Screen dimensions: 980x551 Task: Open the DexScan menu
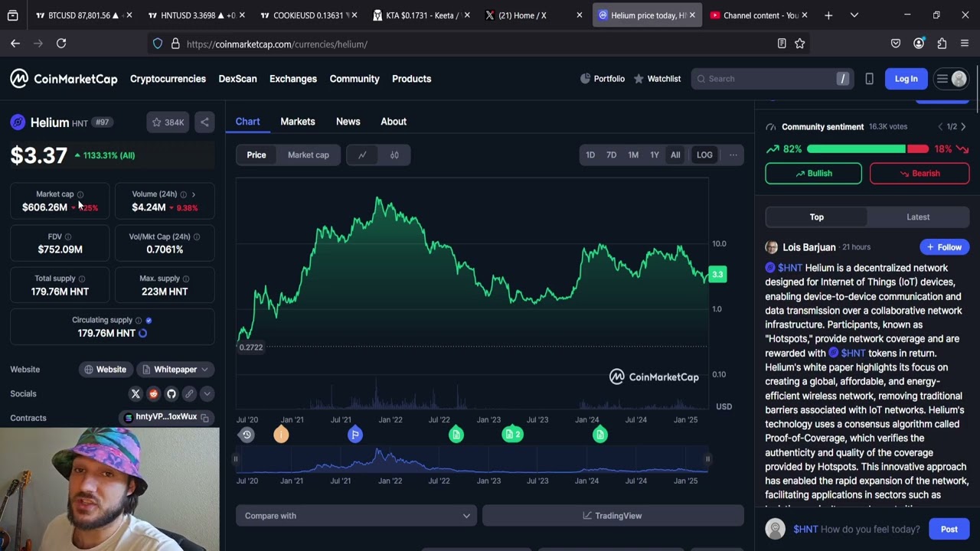point(237,79)
